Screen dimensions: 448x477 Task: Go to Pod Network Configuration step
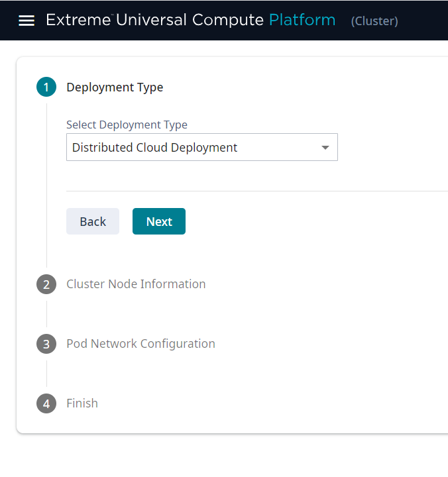140,344
